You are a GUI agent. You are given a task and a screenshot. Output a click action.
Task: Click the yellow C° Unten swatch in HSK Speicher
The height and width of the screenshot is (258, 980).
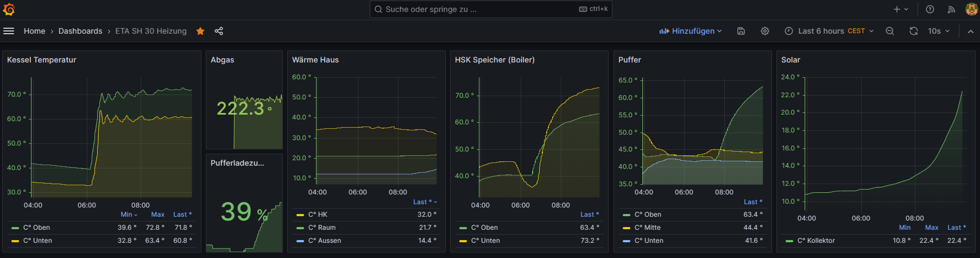463,241
